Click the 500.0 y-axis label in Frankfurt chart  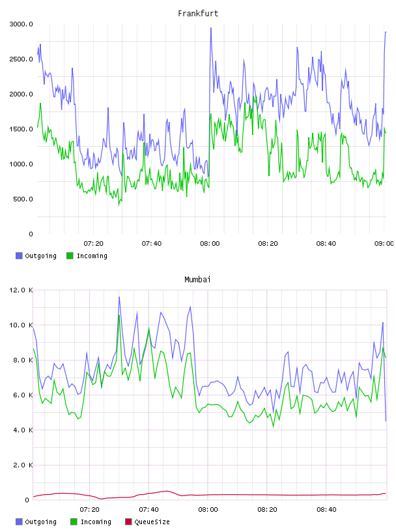click(x=23, y=199)
